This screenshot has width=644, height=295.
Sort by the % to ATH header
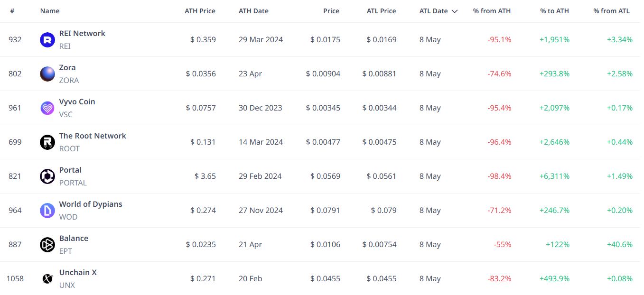coord(554,11)
